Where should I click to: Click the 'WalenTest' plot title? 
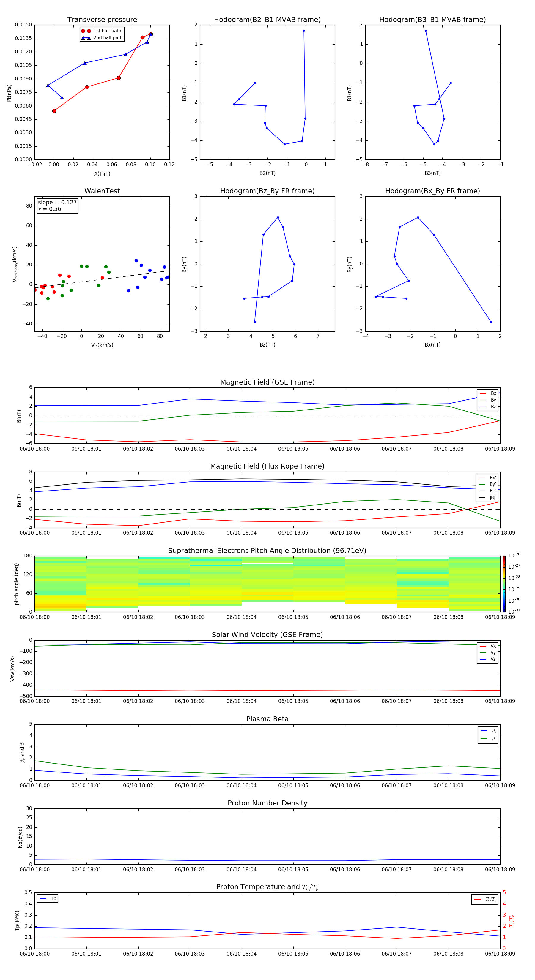pyautogui.click(x=102, y=191)
